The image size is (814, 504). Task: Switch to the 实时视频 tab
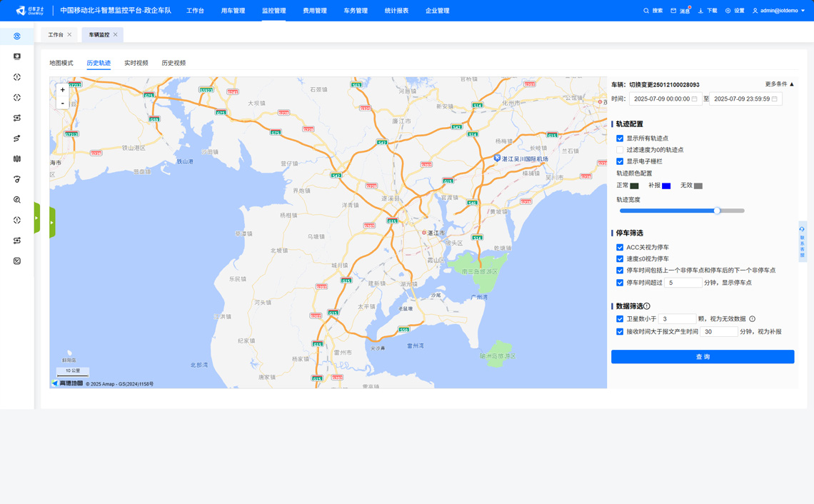pyautogui.click(x=136, y=63)
